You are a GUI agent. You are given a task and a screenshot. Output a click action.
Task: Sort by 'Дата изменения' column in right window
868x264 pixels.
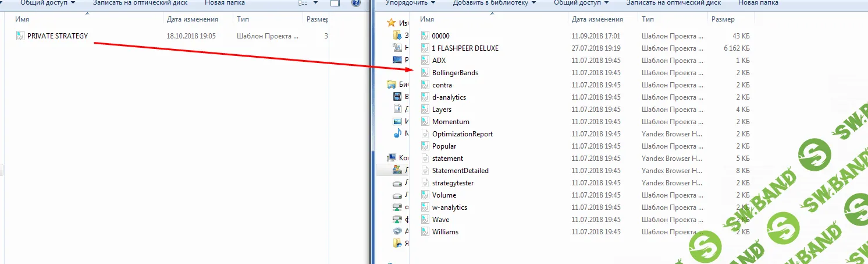[597, 20]
